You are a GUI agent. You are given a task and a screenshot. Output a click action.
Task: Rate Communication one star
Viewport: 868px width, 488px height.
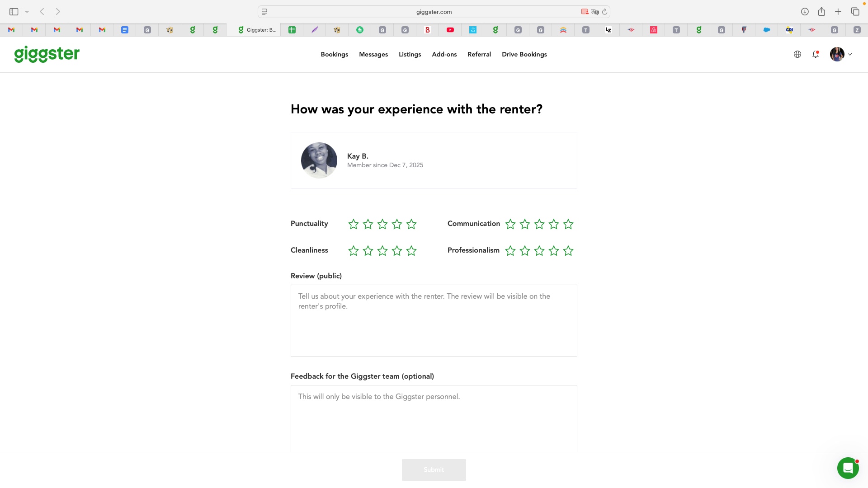coord(510,224)
